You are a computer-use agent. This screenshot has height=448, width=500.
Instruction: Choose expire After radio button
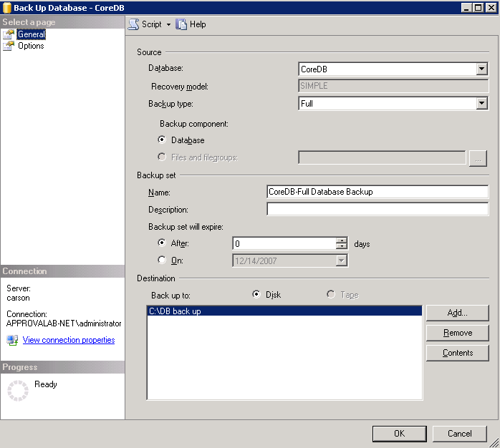[162, 243]
